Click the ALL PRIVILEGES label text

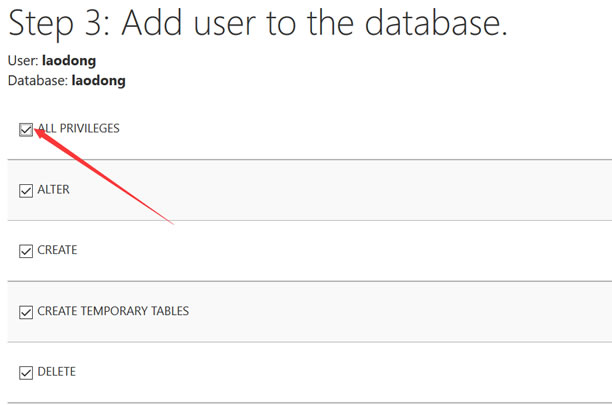[x=78, y=128]
